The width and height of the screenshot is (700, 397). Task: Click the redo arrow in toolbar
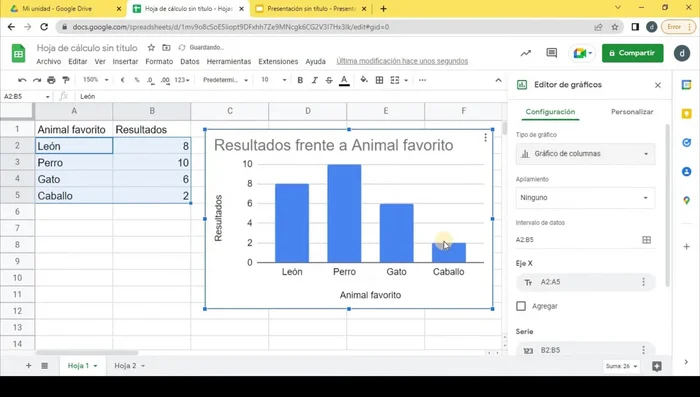tap(37, 80)
